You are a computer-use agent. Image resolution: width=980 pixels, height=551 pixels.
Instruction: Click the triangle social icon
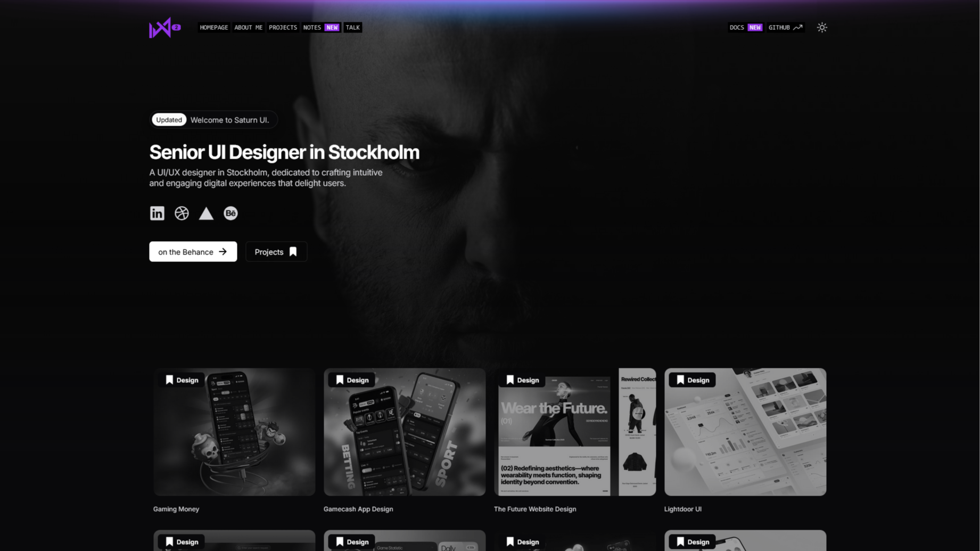click(x=206, y=213)
